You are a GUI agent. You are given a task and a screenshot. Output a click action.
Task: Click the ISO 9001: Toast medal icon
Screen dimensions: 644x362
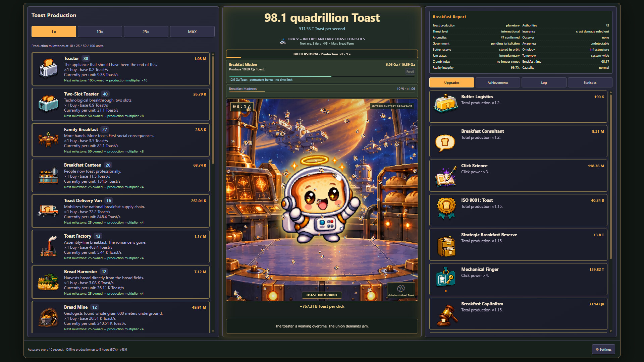(x=446, y=208)
